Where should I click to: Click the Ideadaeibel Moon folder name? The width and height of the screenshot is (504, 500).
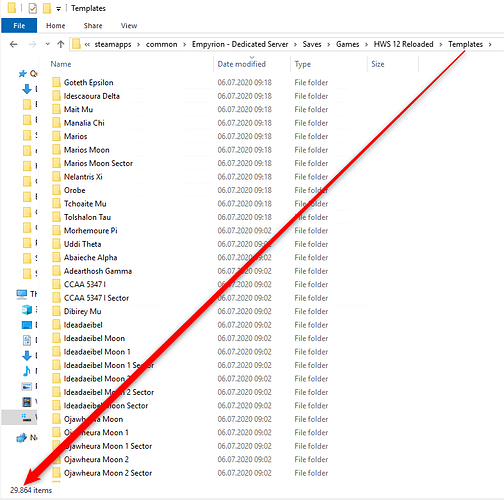[94, 338]
